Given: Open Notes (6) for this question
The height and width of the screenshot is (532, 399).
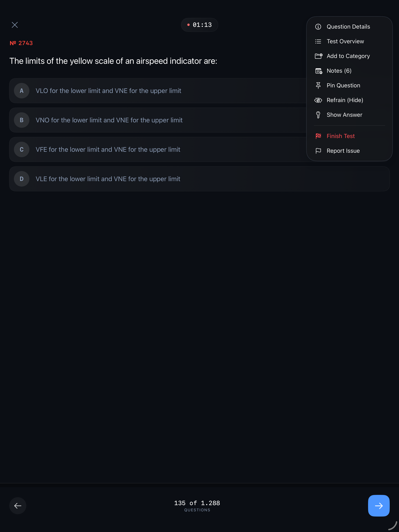Looking at the screenshot, I should coord(339,71).
